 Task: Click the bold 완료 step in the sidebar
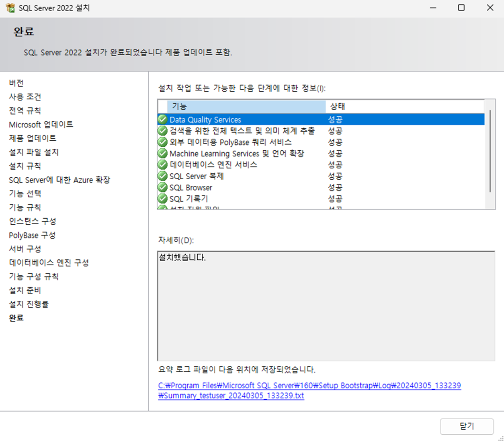[x=16, y=318]
